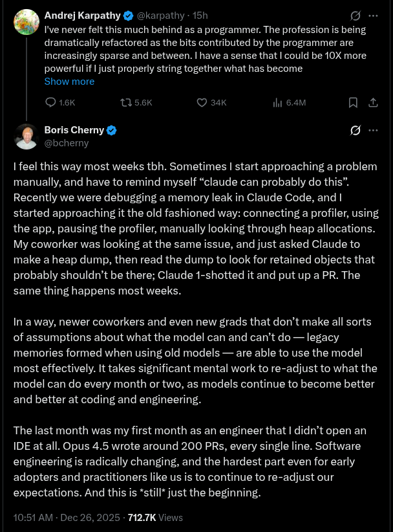Like Karpathy's post with the heart icon

201,102
